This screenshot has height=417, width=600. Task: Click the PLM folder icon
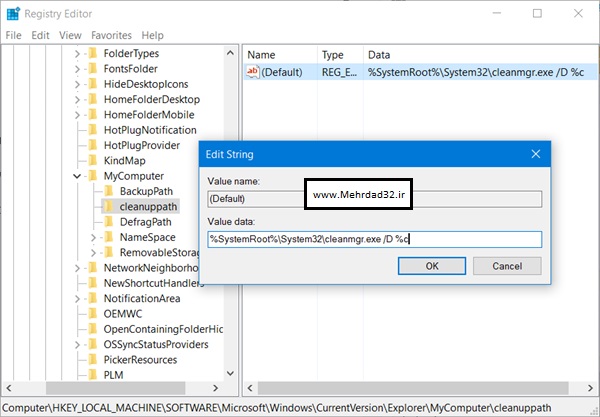click(x=93, y=375)
